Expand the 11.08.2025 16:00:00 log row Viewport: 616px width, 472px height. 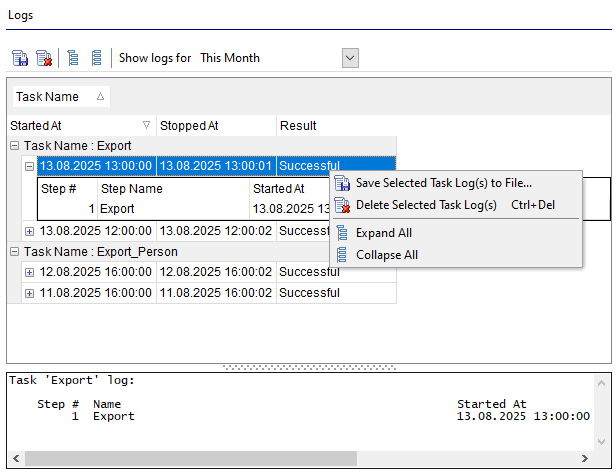pos(29,293)
